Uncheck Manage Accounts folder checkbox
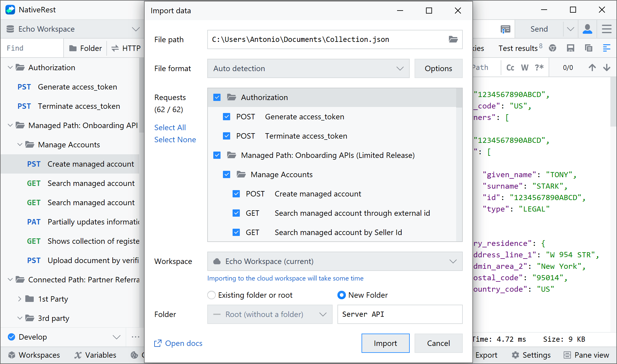 (x=227, y=174)
